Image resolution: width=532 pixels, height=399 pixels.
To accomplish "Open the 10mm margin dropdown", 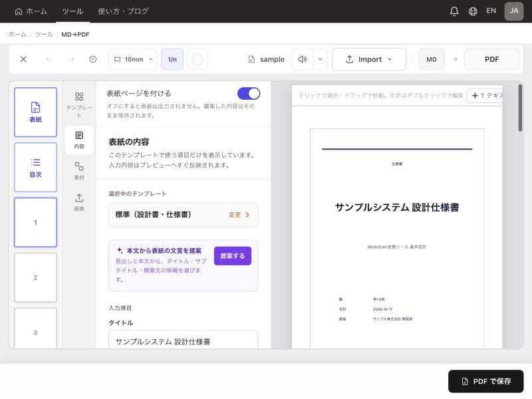I will [x=133, y=59].
